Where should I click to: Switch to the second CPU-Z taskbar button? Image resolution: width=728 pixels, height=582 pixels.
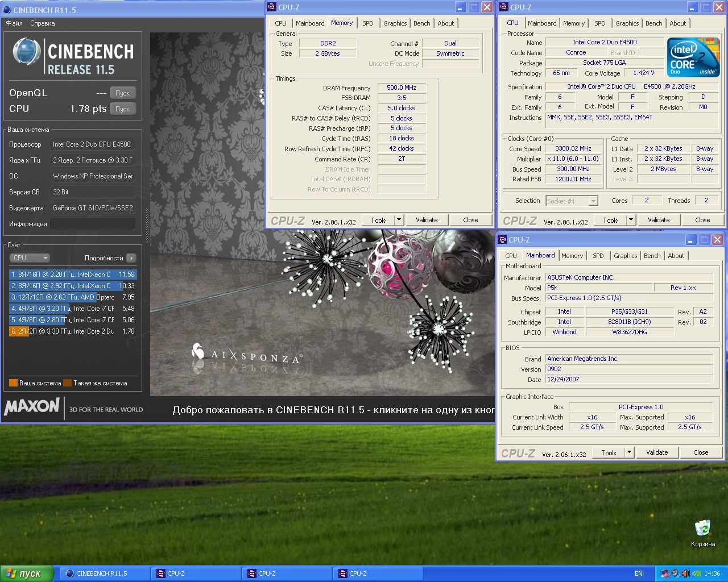click(287, 573)
